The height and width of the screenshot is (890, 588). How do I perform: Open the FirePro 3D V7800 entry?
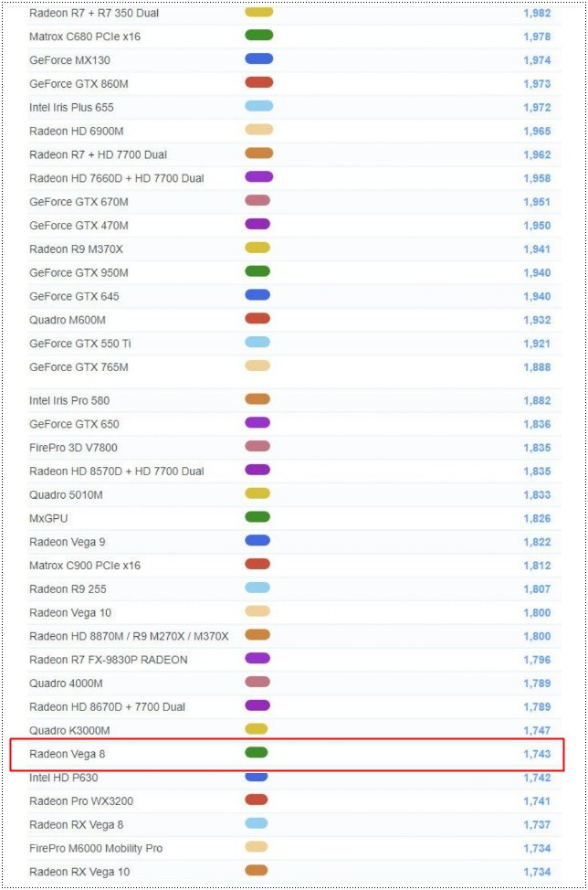coord(73,448)
